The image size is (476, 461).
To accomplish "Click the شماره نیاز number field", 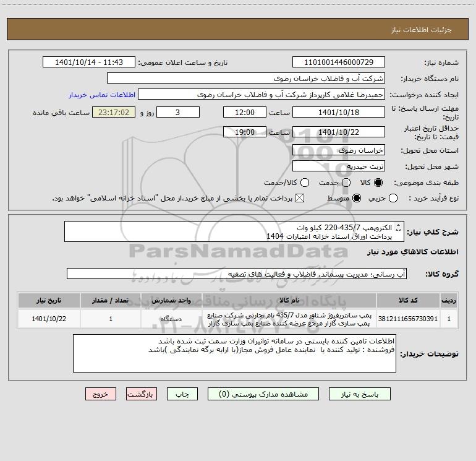I will [x=339, y=62].
